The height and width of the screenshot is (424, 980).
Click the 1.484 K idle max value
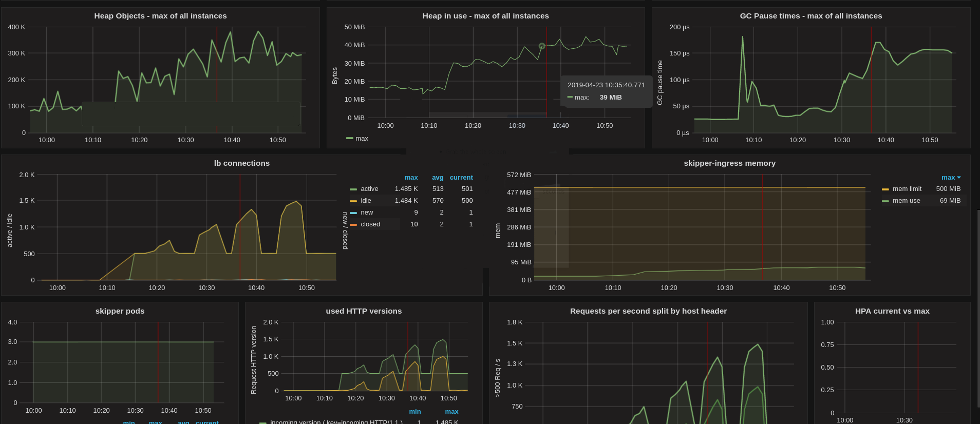point(406,201)
